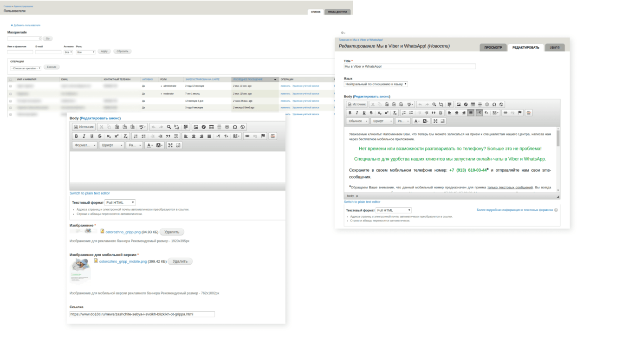Viewport: 622px width, 364px height.
Task: Click the Execute button
Action: tap(52, 67)
